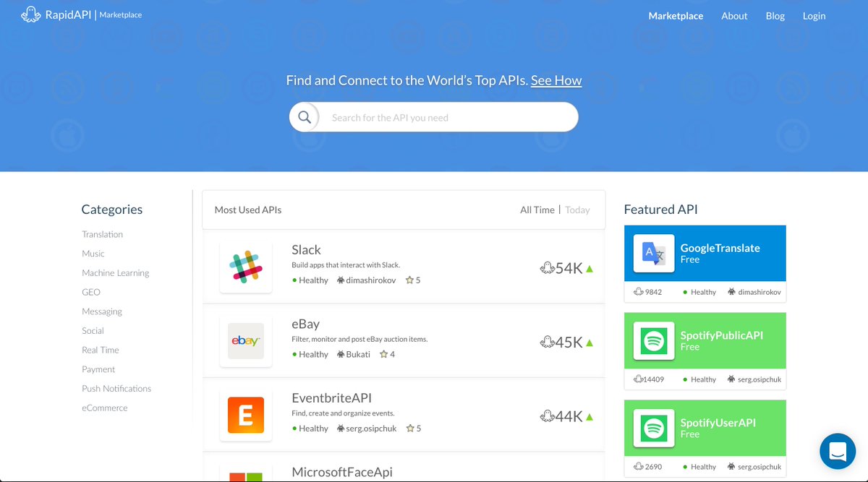Screen dimensions: 868x482
Task: Open the GoogleTranslate featured title
Action: [720, 248]
